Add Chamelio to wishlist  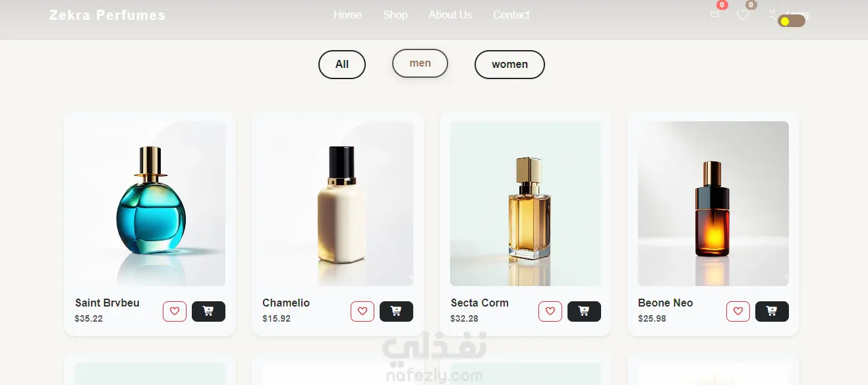click(x=362, y=311)
